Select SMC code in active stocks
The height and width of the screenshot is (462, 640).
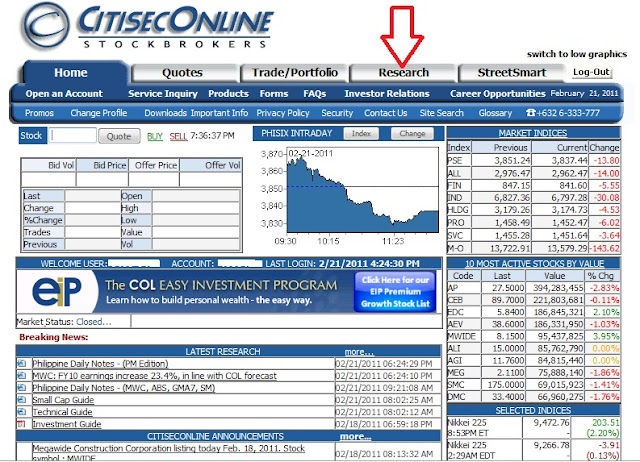click(x=456, y=384)
